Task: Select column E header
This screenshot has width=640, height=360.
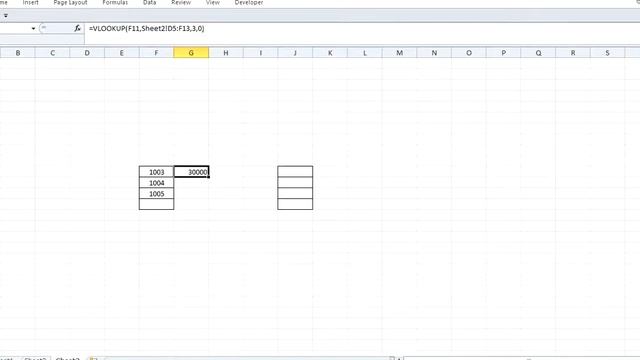Action: tap(122, 53)
